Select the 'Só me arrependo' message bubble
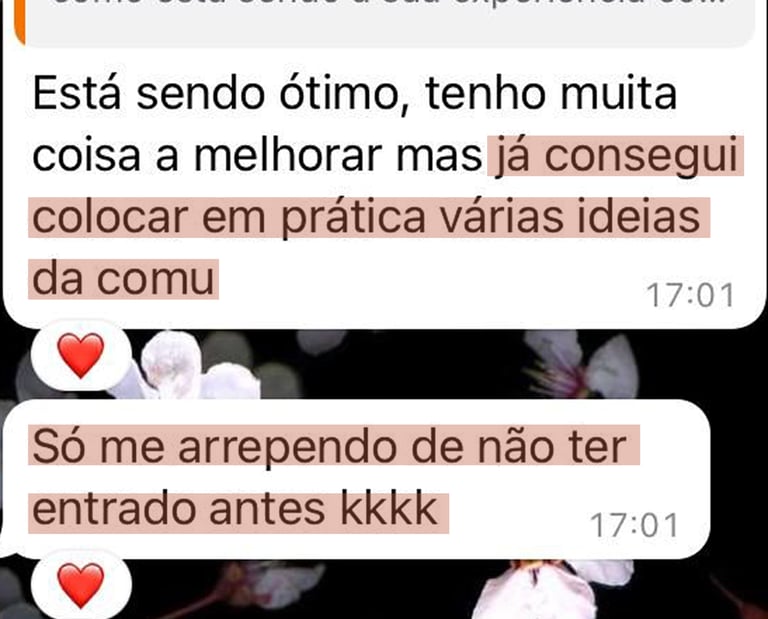This screenshot has height=619, width=768. [x=356, y=479]
